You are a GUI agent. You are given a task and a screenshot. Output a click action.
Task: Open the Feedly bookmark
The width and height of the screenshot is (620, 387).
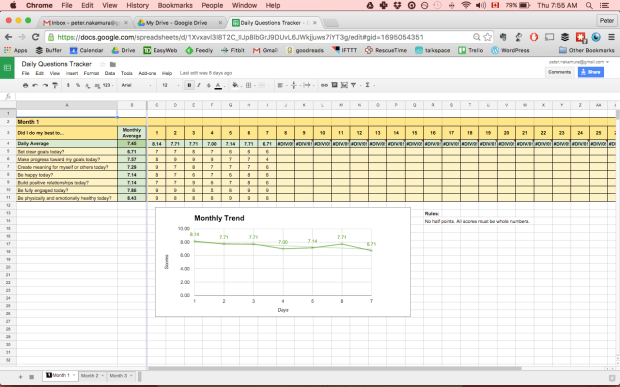click(x=199, y=50)
